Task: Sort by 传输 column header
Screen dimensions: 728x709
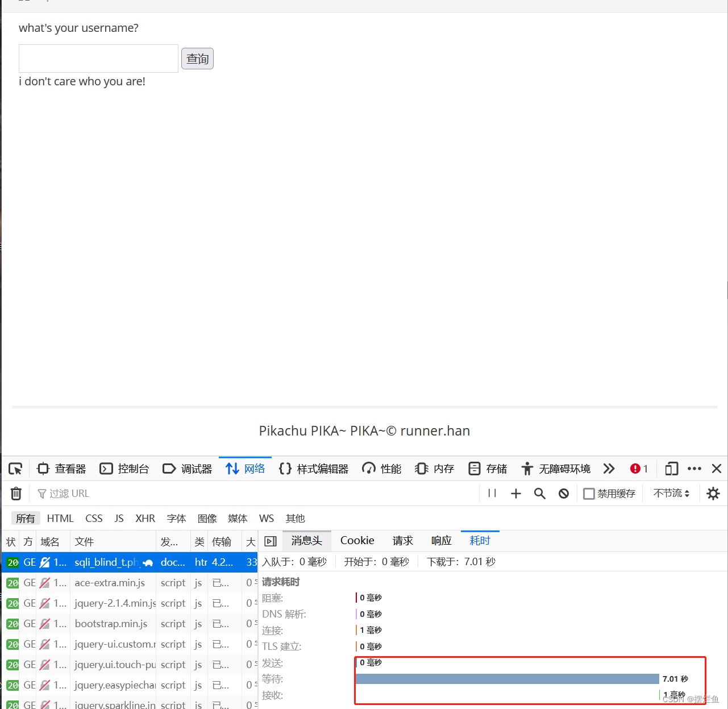Action: click(224, 542)
